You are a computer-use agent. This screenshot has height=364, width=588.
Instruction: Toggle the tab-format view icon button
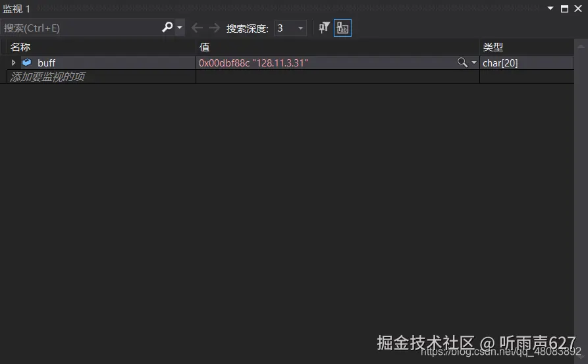point(342,28)
